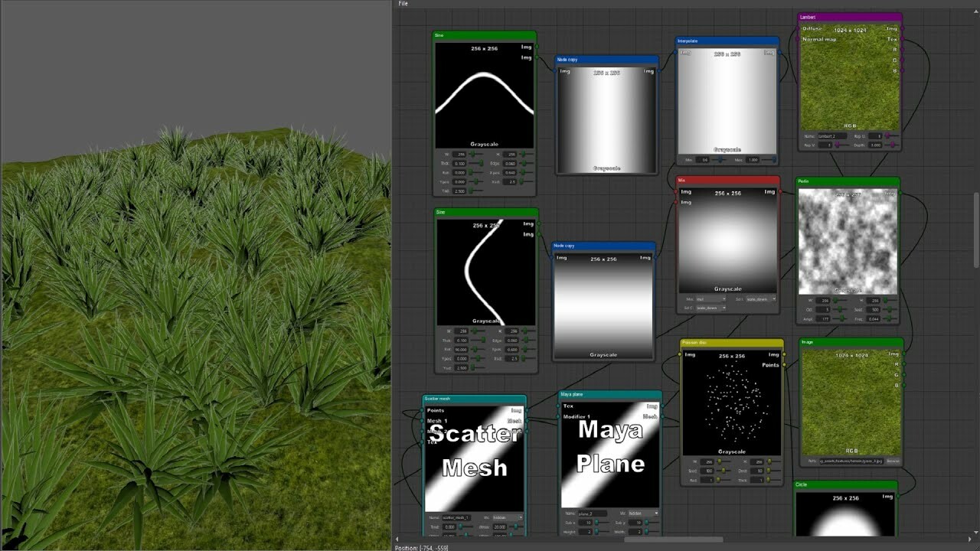Open the Vis hidden dropdown on Scatter Mesh node

(x=507, y=517)
